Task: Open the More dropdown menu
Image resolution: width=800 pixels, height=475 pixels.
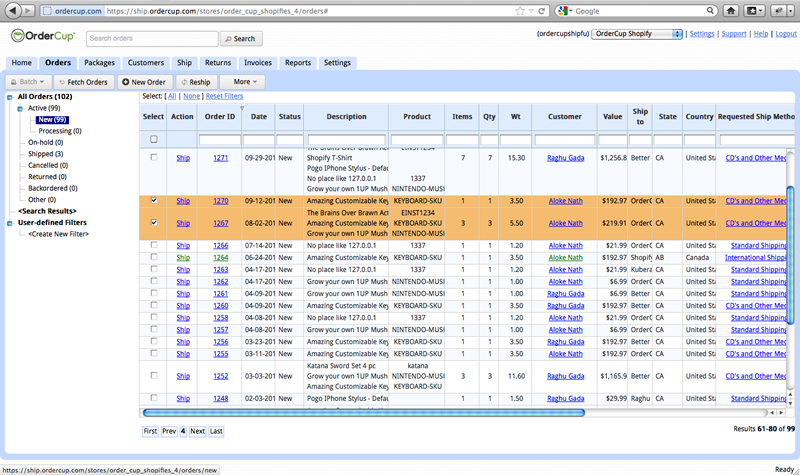Action: [242, 82]
